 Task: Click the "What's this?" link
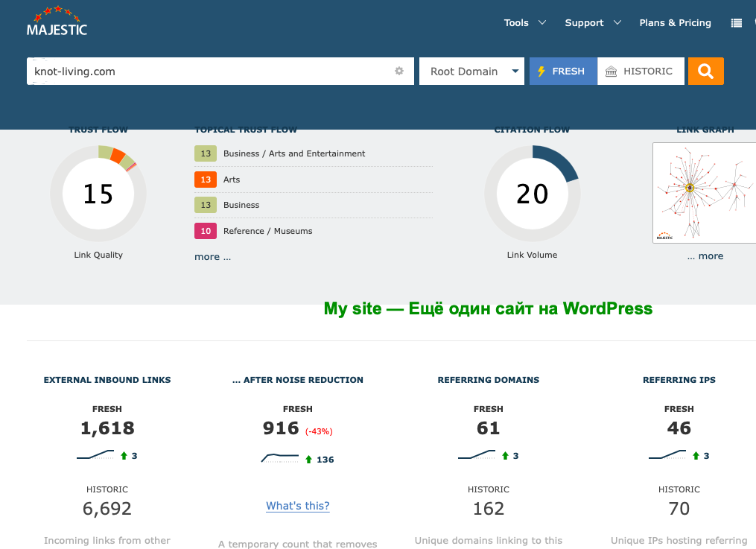tap(297, 507)
